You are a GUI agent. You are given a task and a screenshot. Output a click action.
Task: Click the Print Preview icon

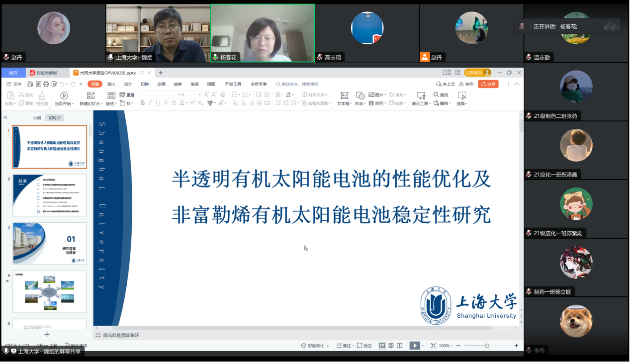point(54,84)
